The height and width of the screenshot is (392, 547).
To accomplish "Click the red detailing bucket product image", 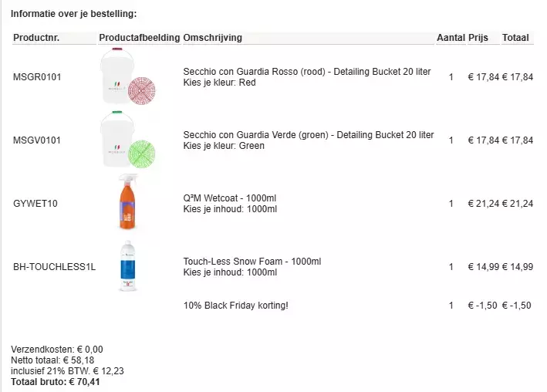I will (x=129, y=77).
